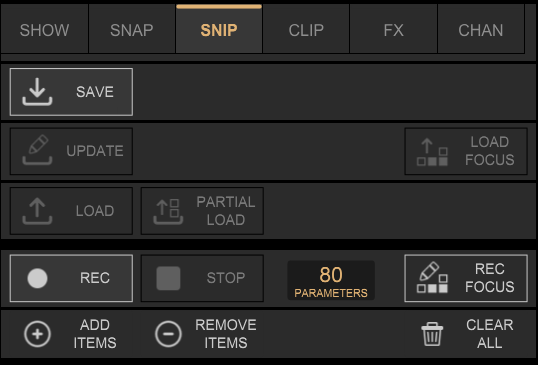The width and height of the screenshot is (538, 365).
Task: Click the Remove Items minus icon
Action: (x=168, y=334)
